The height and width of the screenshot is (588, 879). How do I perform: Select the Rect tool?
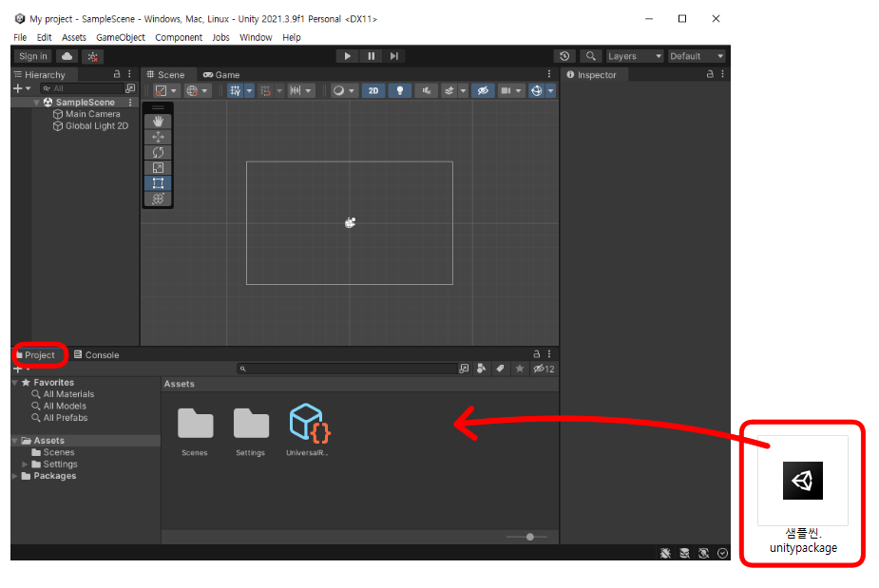coord(158,183)
